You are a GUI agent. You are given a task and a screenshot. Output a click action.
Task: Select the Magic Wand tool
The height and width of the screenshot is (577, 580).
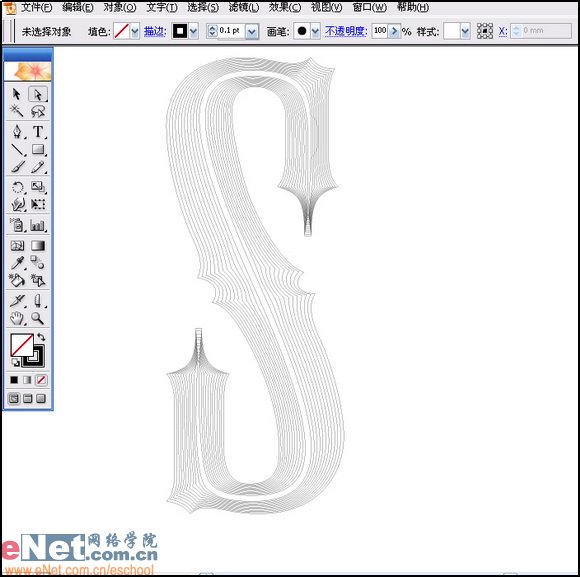pos(17,111)
